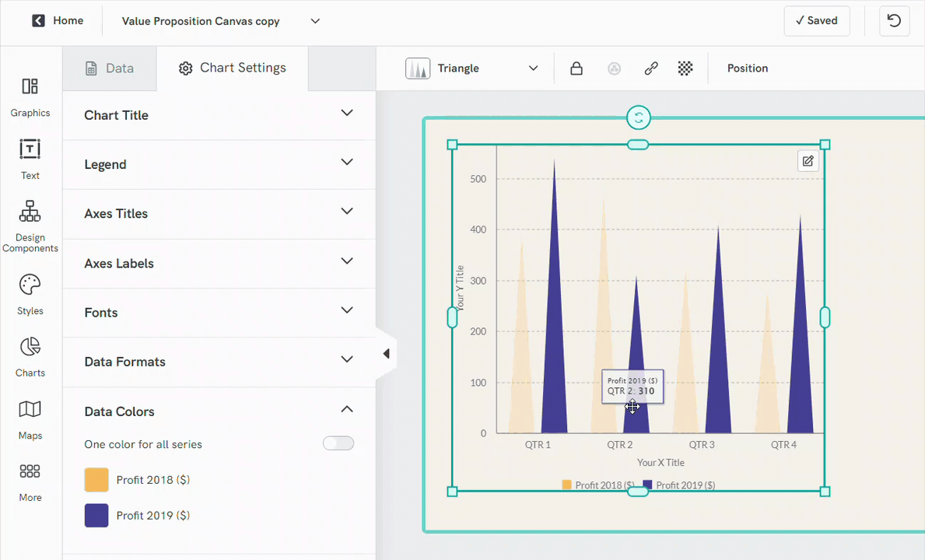This screenshot has width=925, height=560.
Task: Click the More sidebar icon
Action: [30, 478]
